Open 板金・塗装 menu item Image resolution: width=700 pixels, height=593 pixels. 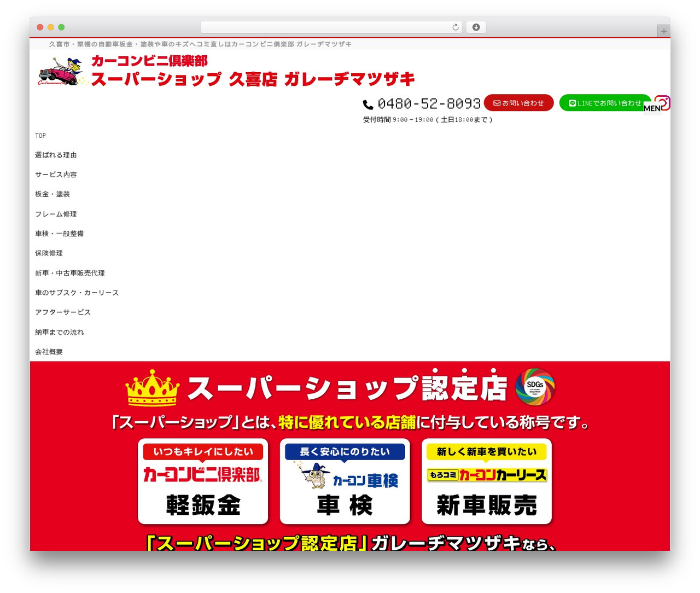click(52, 194)
